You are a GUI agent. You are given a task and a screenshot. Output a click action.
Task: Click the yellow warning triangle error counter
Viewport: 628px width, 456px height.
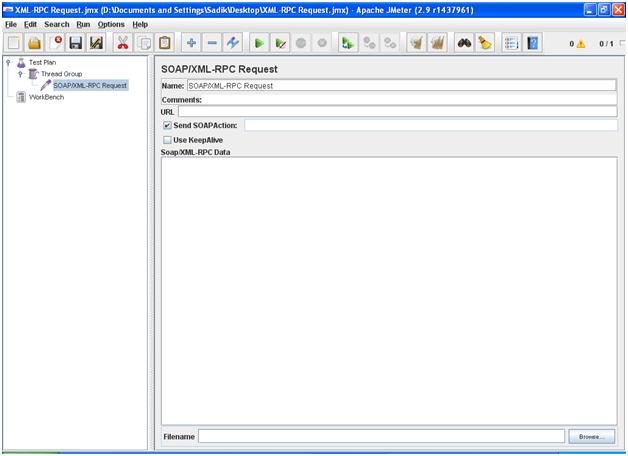pos(581,44)
